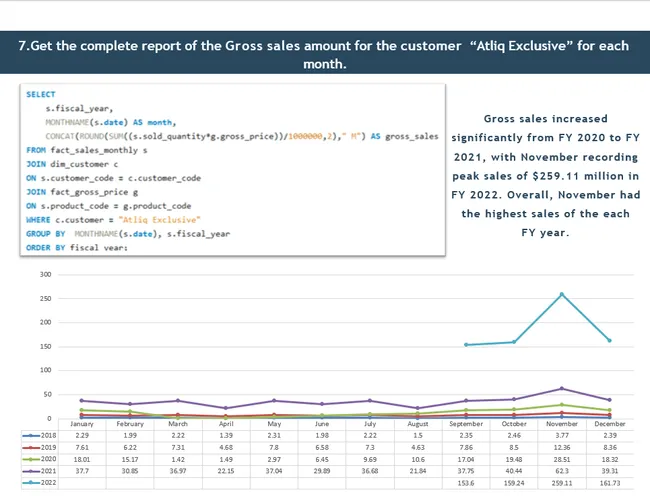This screenshot has width=650, height=502.
Task: Click the 159.24 cell for October 2022
Action: click(x=514, y=483)
